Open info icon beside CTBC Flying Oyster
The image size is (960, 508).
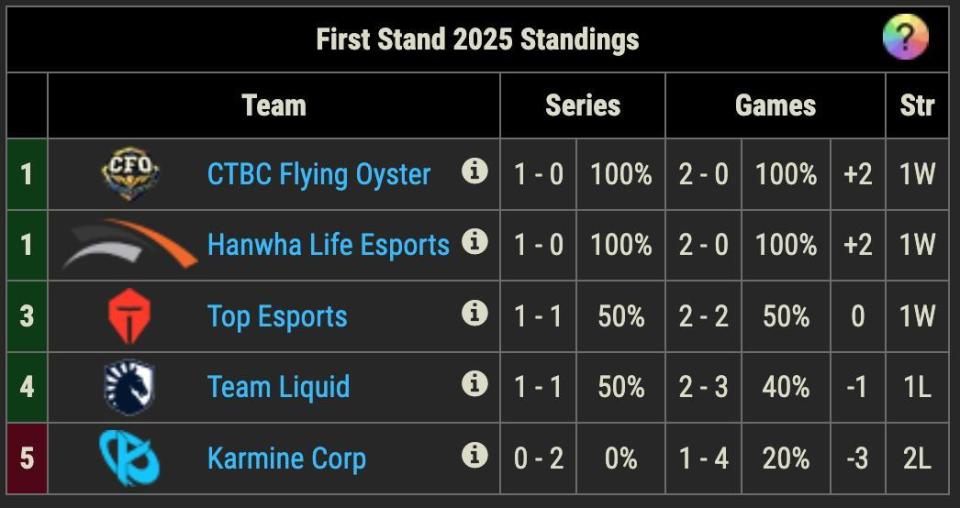[x=474, y=171]
